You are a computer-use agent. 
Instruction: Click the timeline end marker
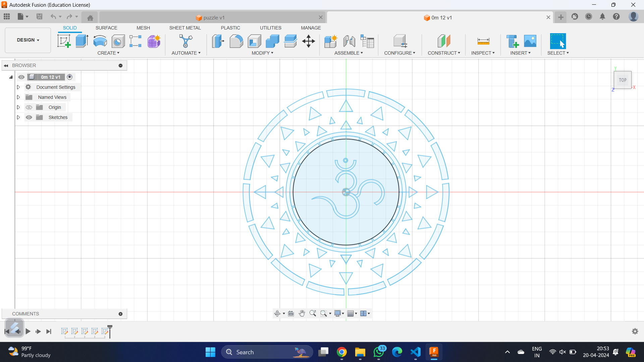110,331
